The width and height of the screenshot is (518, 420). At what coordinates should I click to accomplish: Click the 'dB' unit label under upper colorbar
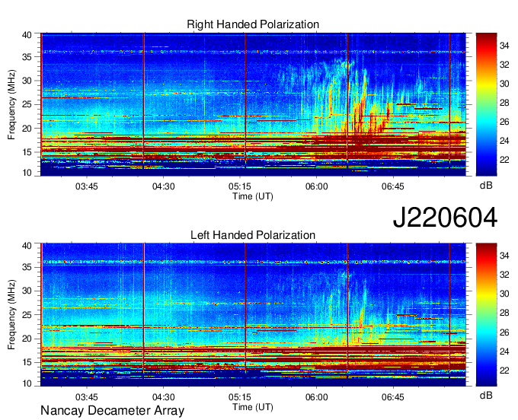click(486, 185)
